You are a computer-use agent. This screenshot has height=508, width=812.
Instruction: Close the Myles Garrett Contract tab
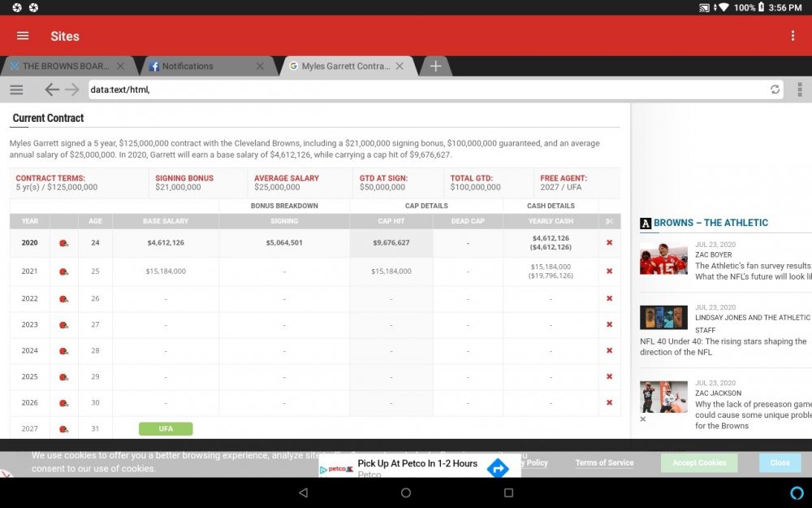(x=400, y=66)
